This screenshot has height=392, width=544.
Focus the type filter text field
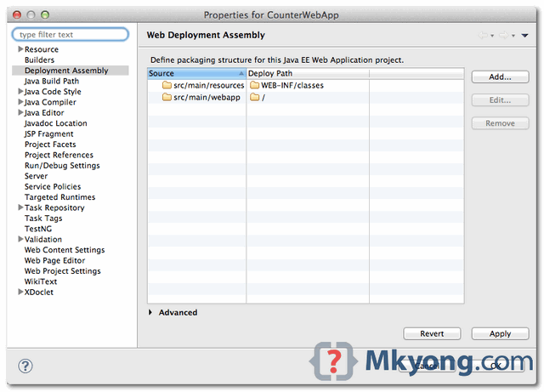click(x=71, y=34)
